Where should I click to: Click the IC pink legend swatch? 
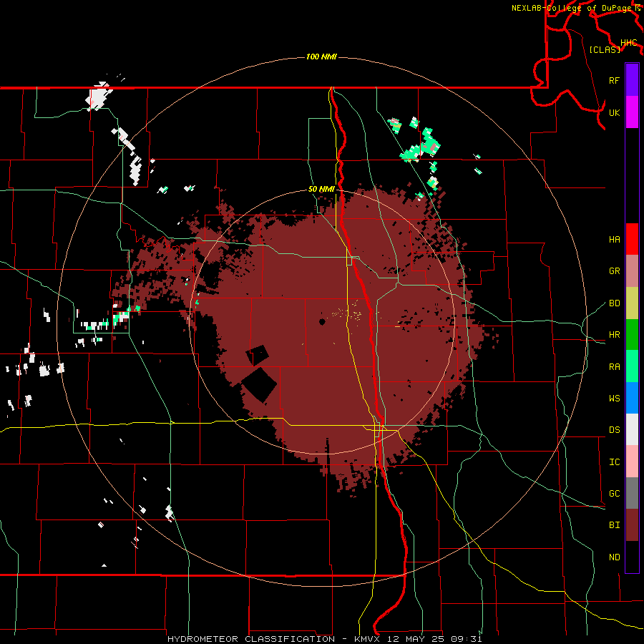(x=632, y=462)
